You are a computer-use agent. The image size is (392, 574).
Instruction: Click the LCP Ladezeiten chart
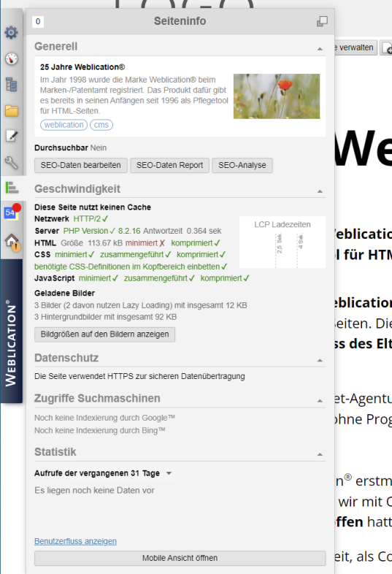coord(283,242)
